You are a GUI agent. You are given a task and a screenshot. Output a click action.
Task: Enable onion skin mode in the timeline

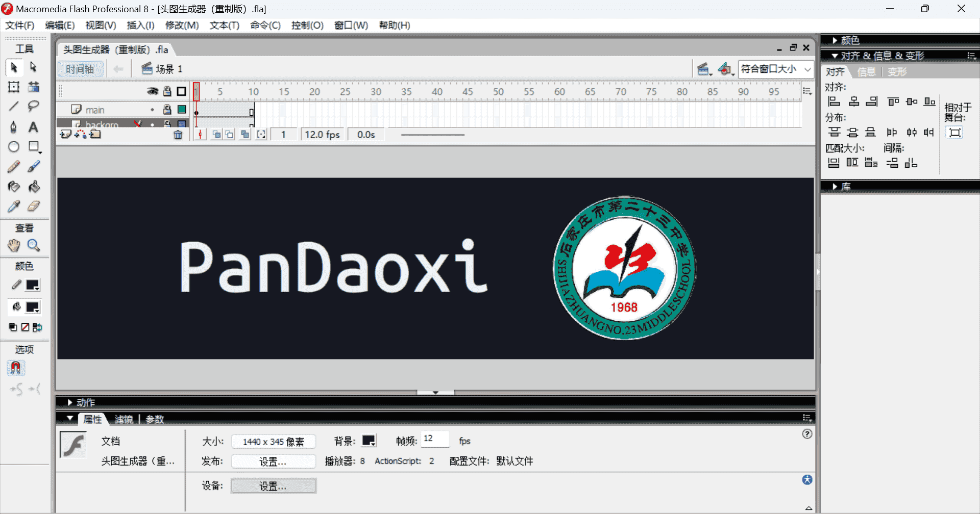click(216, 134)
